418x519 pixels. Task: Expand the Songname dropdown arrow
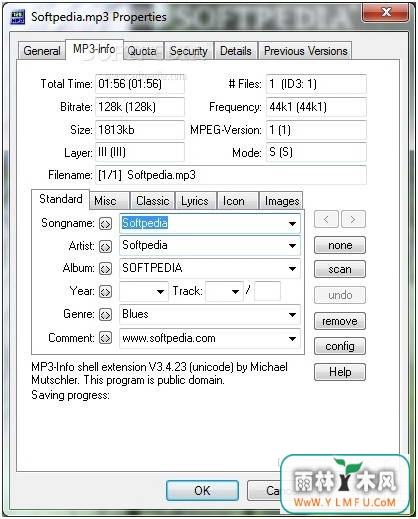point(292,224)
